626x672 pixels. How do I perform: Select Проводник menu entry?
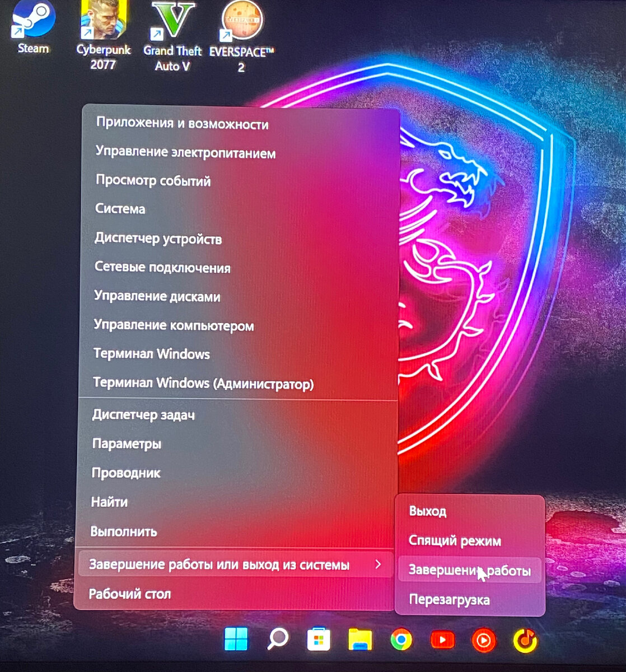click(x=237, y=473)
